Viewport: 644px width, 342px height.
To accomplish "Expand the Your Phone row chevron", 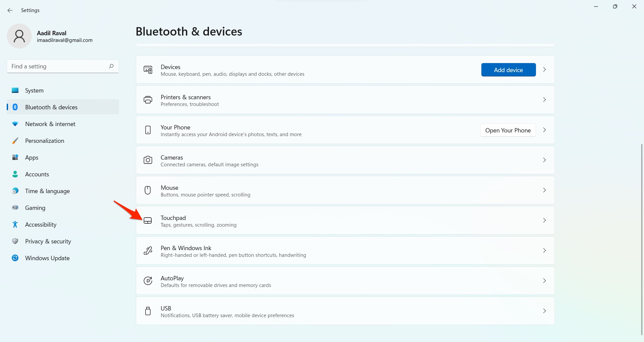I will click(544, 130).
